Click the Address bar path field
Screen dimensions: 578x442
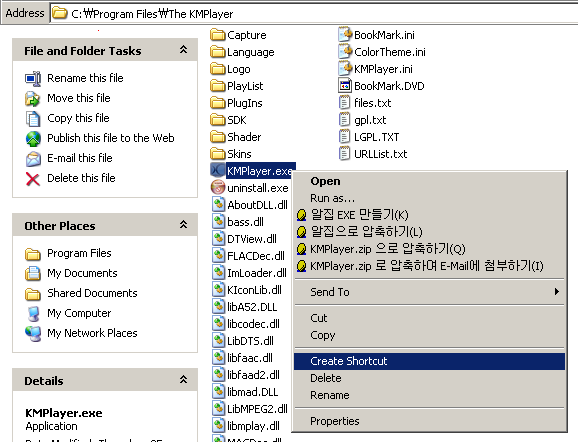(314, 14)
